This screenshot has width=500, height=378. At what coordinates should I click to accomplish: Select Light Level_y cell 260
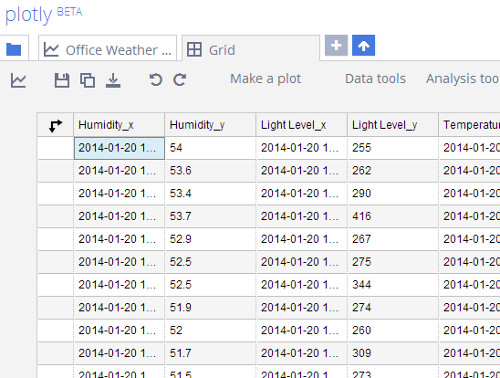point(393,331)
